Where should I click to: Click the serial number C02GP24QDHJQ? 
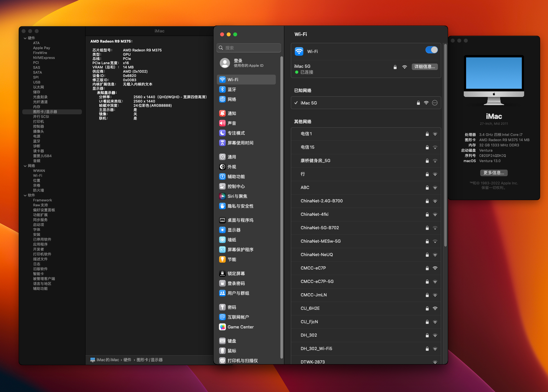493,156
